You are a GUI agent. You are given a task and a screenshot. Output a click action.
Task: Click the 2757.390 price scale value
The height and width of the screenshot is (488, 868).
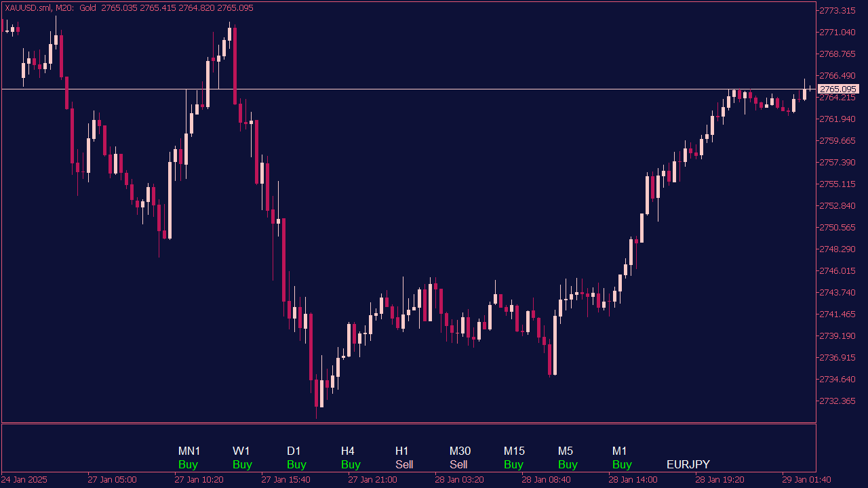point(837,162)
